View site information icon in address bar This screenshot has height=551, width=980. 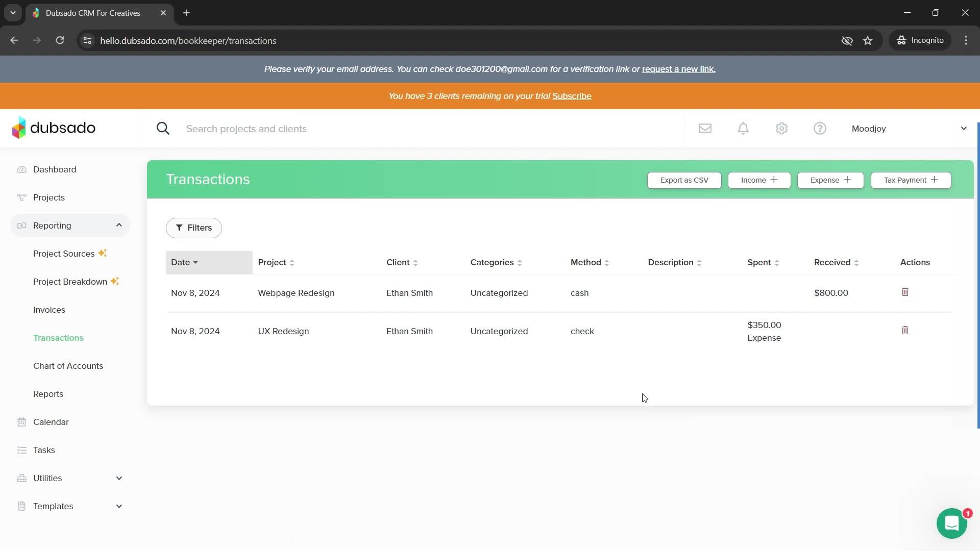87,40
